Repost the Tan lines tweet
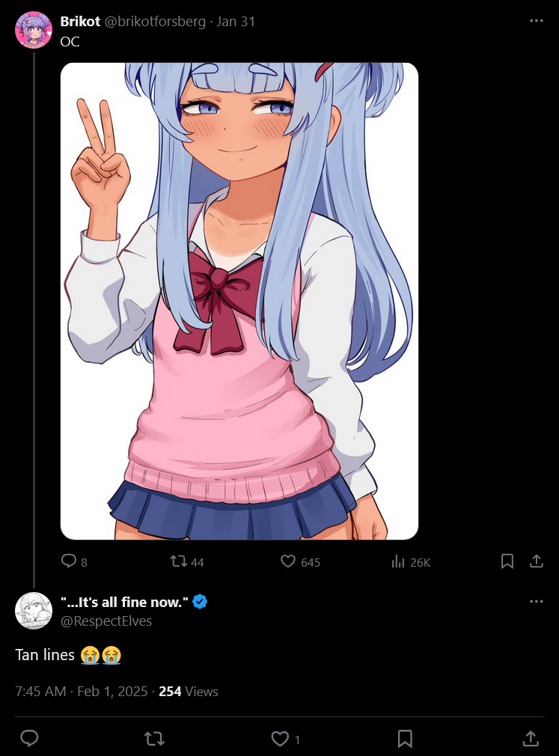This screenshot has height=756, width=559. [x=155, y=738]
